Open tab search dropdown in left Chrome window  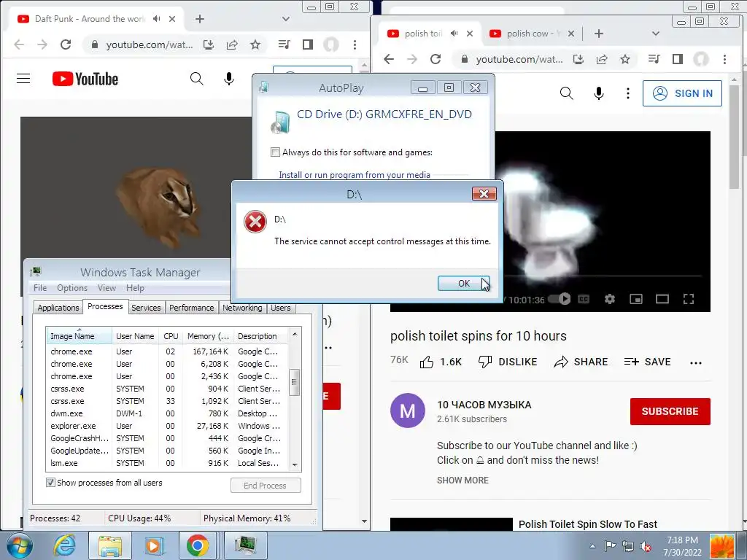pyautogui.click(x=285, y=19)
